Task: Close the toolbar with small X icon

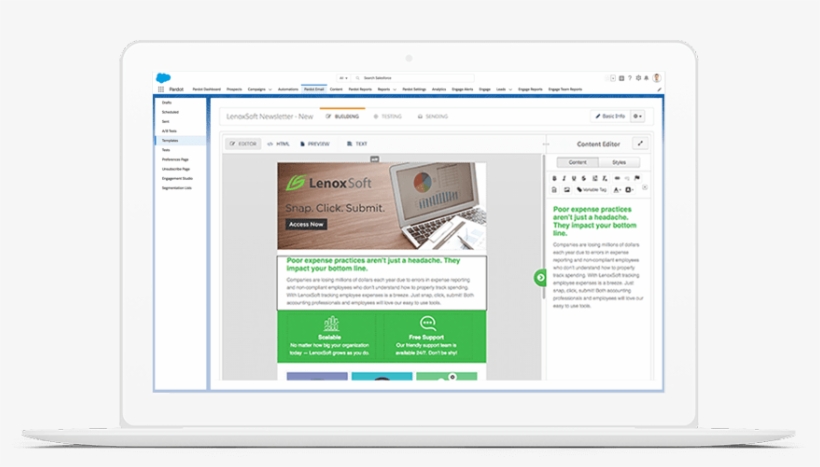Action: [645, 187]
